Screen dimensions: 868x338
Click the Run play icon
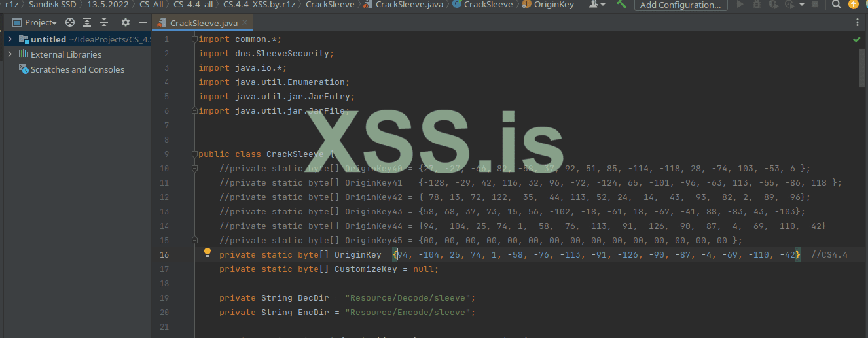click(740, 5)
